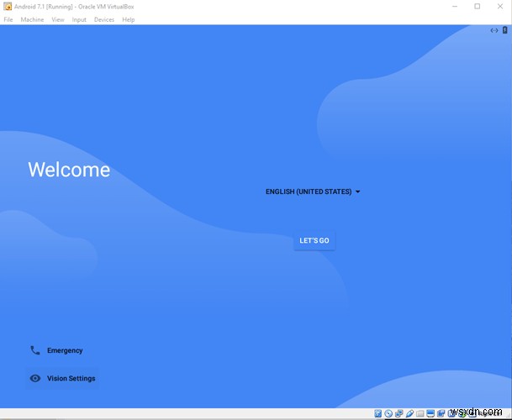Minimize the VirtualBox window
The width and height of the screenshot is (512, 420).
click(455, 6)
